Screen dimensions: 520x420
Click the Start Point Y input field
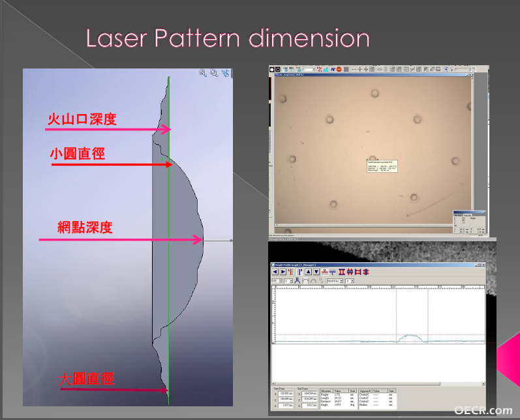point(286,399)
